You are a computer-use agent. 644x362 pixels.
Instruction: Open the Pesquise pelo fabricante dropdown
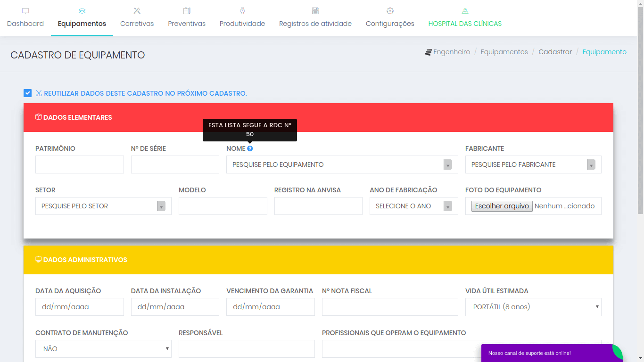coord(533,165)
